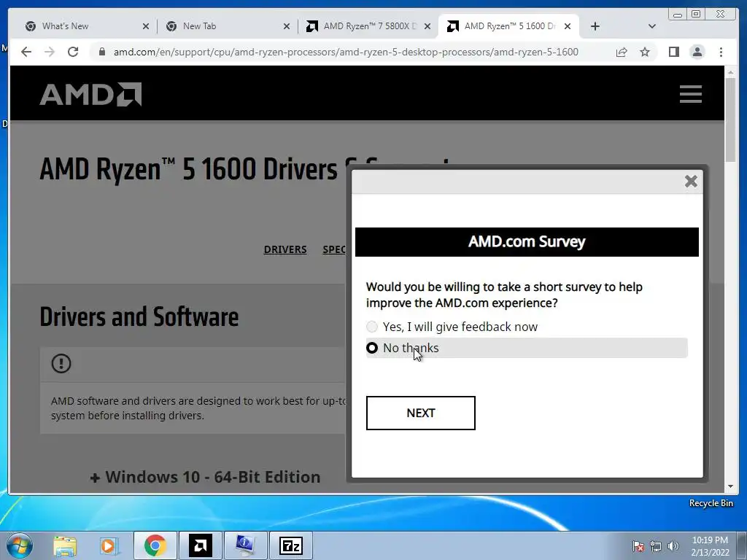Open the AMD hamburger menu

tap(691, 94)
